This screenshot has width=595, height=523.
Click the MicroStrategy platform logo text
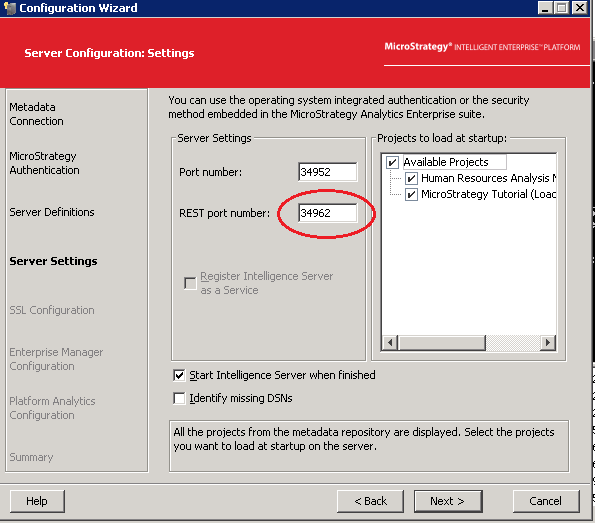pos(482,47)
